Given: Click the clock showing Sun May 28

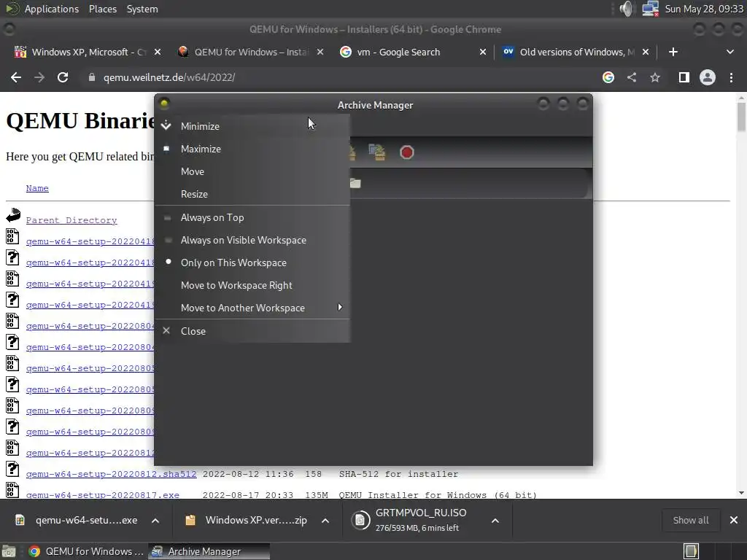Looking at the screenshot, I should 704,9.
